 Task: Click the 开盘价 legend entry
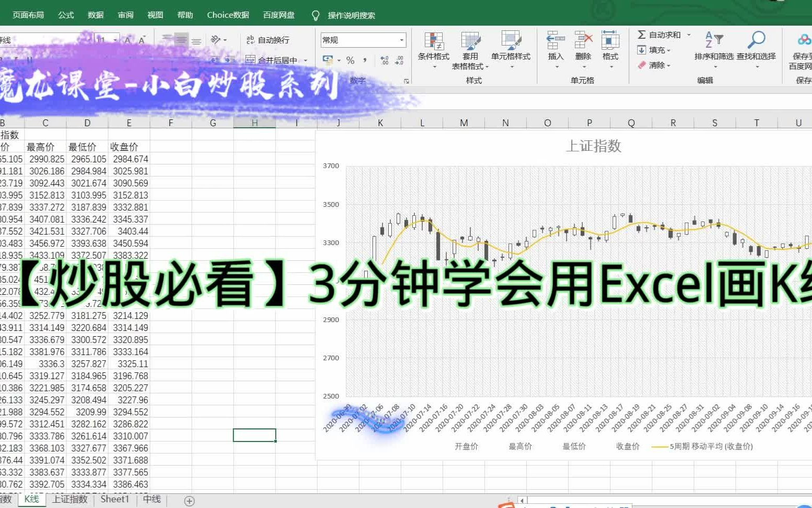coord(466,446)
